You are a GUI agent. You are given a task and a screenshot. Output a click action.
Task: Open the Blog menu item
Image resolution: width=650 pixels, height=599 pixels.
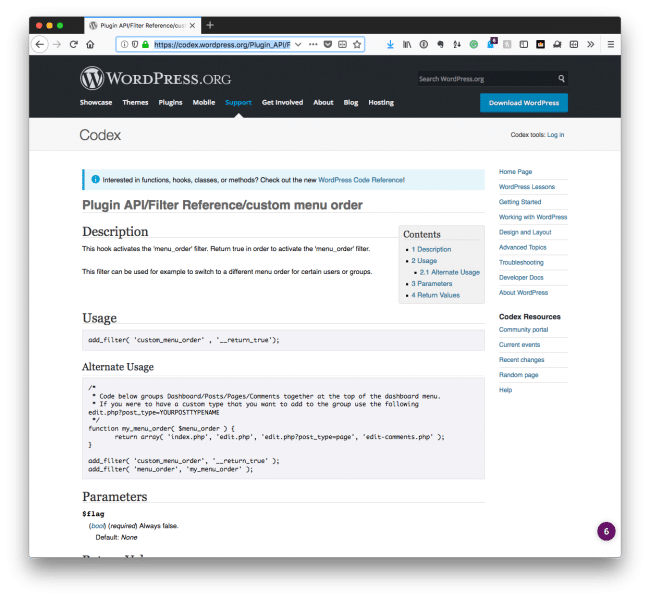(351, 102)
